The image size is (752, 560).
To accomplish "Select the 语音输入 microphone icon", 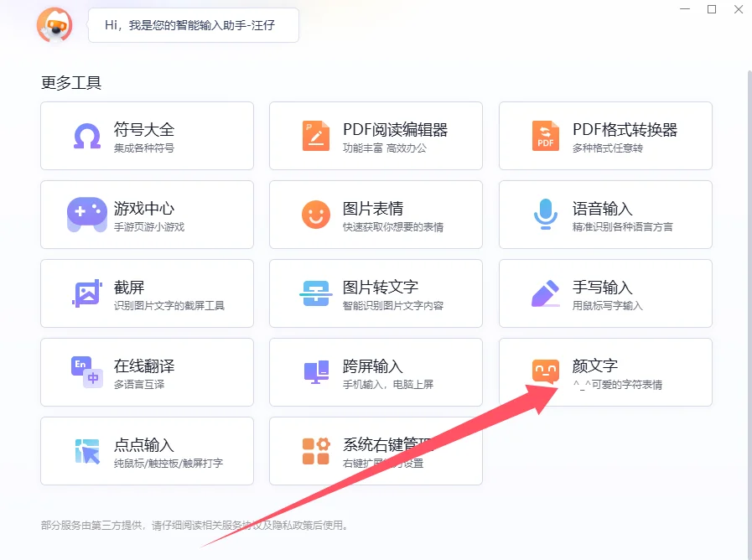I will 546,215.
